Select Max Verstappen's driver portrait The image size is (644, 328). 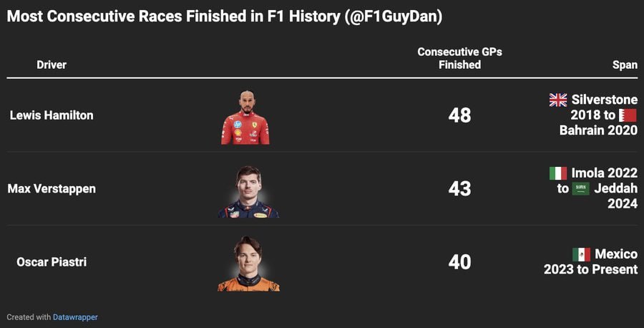(248, 191)
